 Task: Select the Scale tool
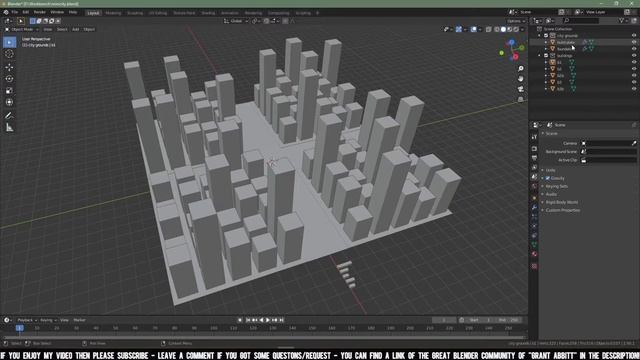click(9, 91)
